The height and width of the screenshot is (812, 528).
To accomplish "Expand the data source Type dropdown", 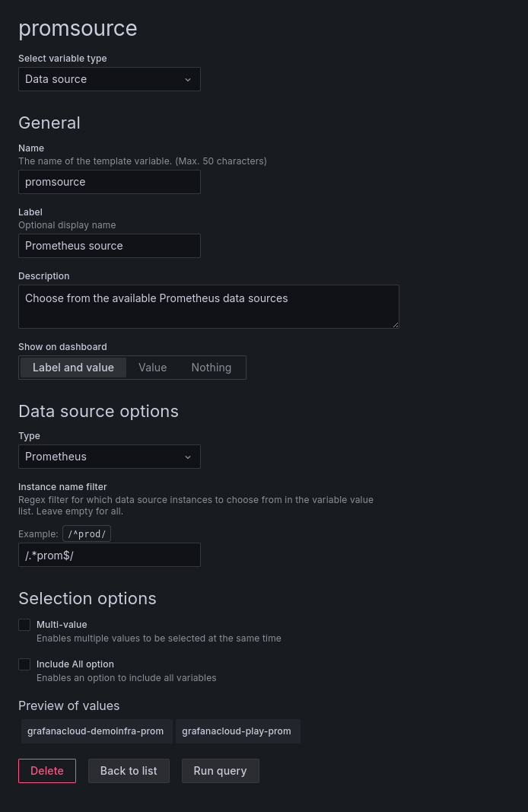I will [x=110, y=457].
